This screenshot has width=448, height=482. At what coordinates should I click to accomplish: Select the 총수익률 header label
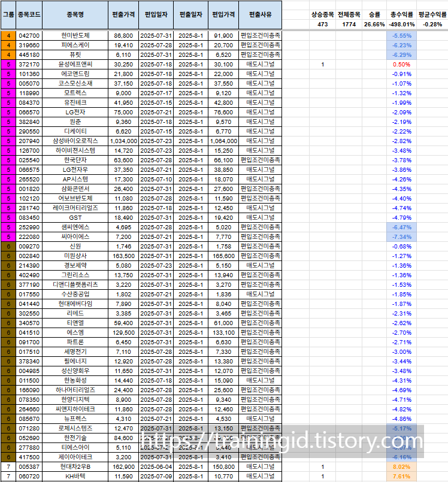pyautogui.click(x=401, y=14)
